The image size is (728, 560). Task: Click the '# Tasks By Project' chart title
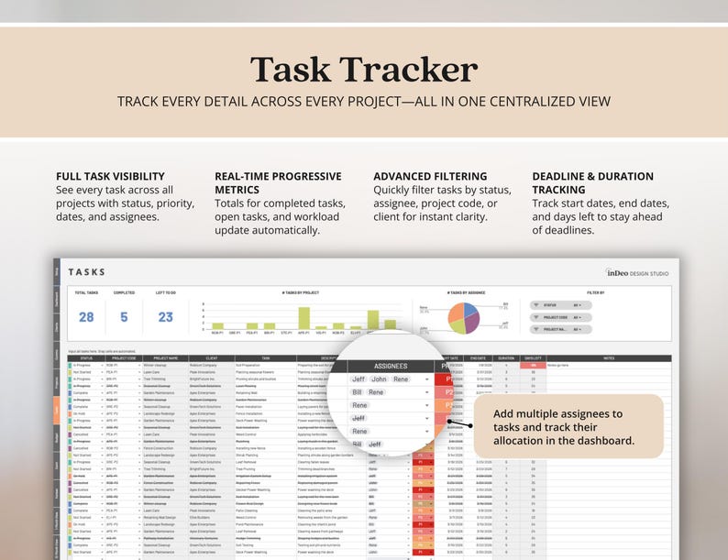301,292
